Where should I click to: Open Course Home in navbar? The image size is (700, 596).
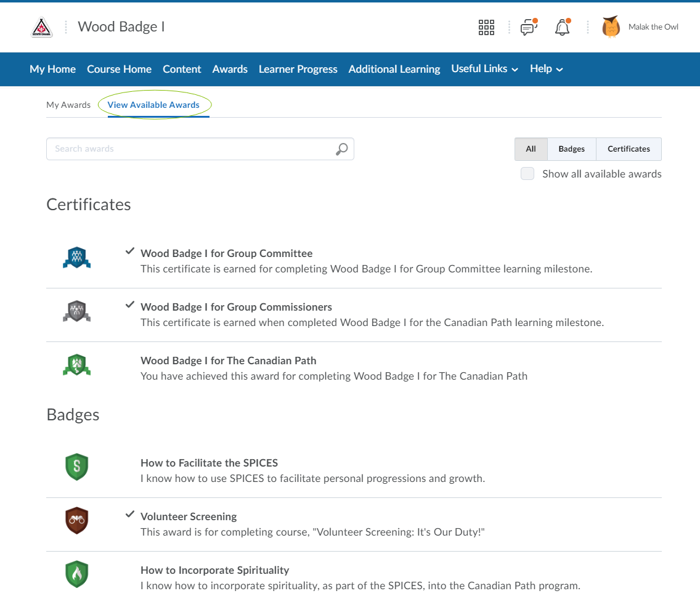(119, 69)
